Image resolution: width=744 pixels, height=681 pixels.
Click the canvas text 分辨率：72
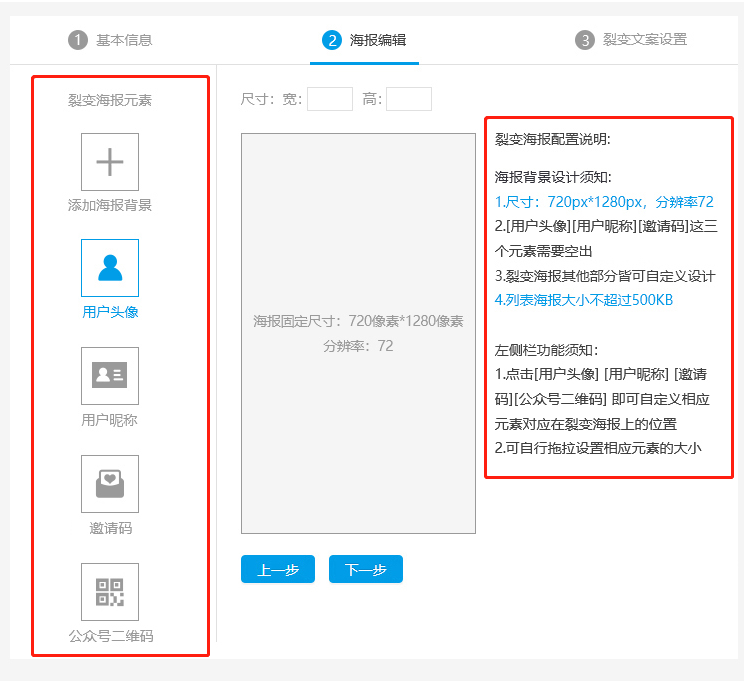[x=358, y=346]
